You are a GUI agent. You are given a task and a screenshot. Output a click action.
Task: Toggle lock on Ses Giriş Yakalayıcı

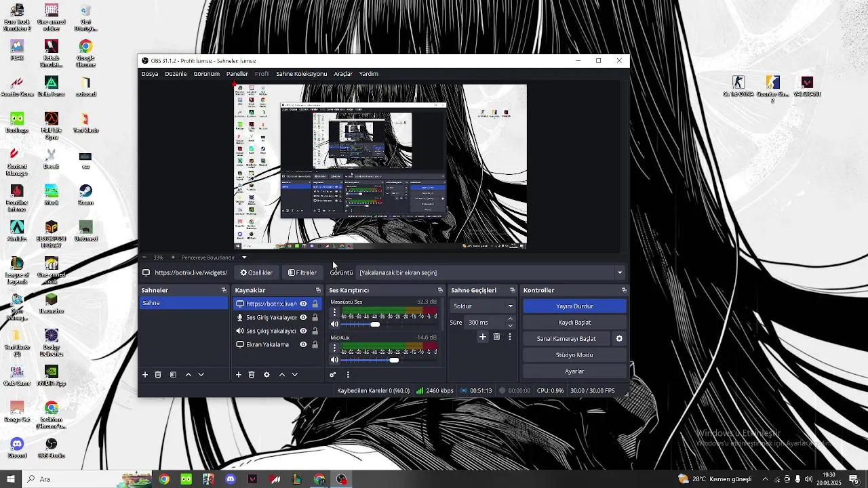pyautogui.click(x=315, y=317)
